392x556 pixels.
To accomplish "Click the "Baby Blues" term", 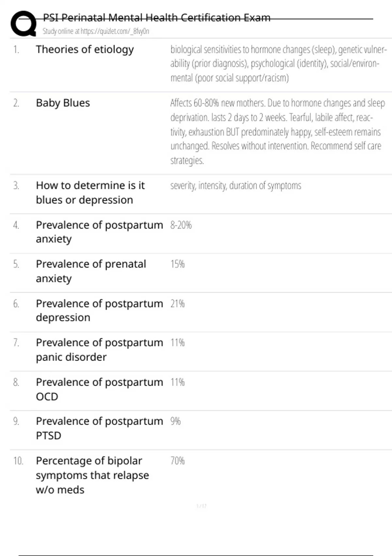I will pyautogui.click(x=63, y=103).
